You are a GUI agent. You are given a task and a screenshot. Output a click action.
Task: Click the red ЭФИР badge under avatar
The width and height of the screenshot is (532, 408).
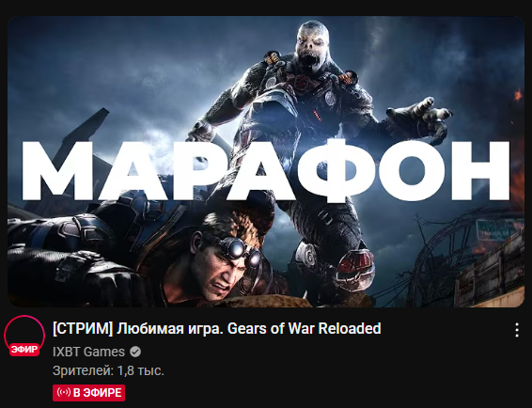point(24,350)
